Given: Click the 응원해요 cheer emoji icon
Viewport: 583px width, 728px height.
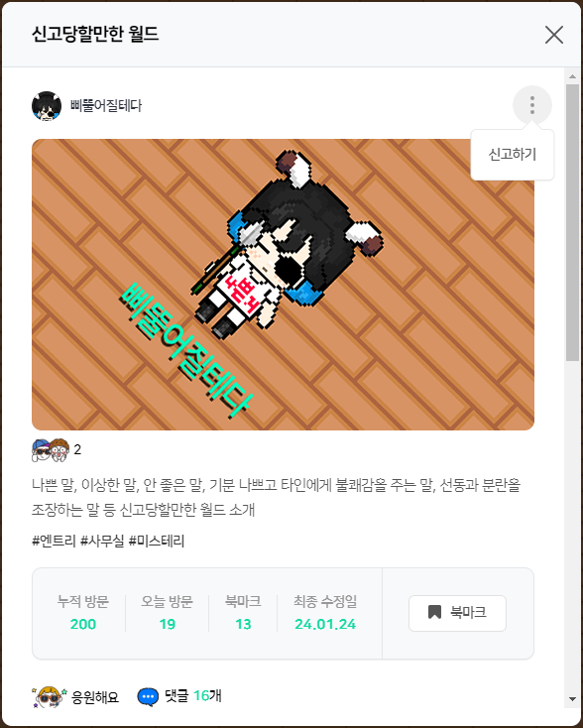Looking at the screenshot, I should pyautogui.click(x=50, y=696).
